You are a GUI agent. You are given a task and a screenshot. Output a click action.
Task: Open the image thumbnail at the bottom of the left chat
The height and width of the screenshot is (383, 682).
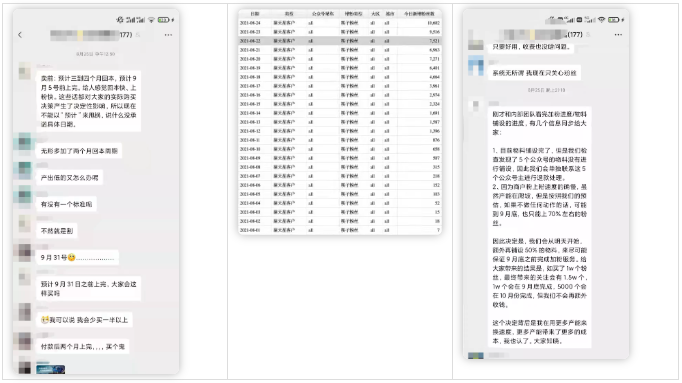click(50, 369)
